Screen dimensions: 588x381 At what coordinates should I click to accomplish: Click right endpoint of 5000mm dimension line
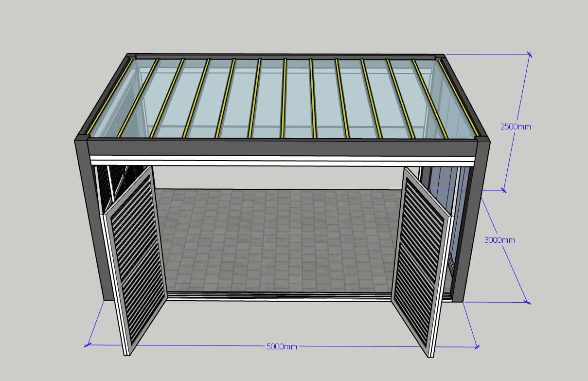[477, 347]
